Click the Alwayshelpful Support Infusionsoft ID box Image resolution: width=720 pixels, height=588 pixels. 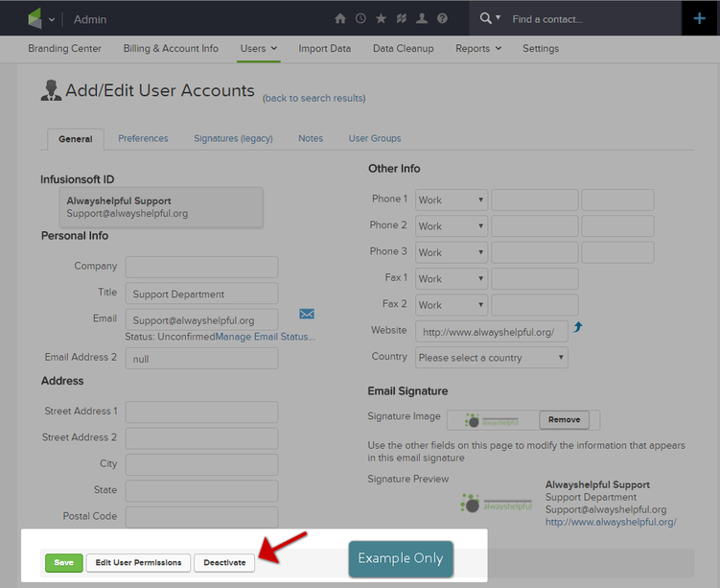pos(161,207)
